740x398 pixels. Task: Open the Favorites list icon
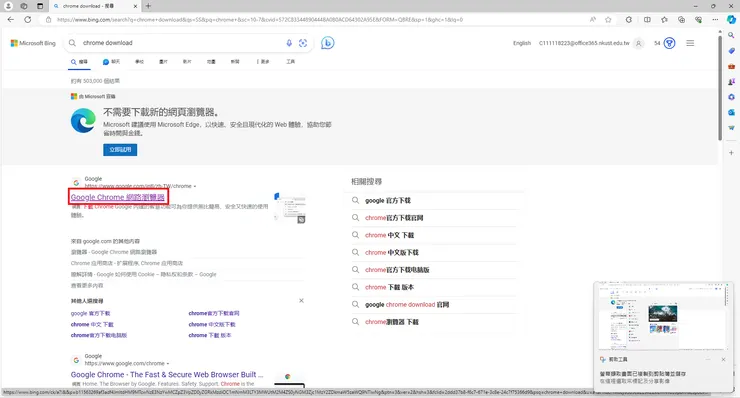coord(664,20)
